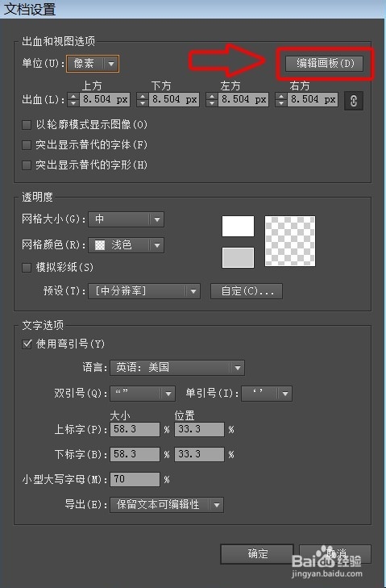Confirm with the 确定 button

[x=257, y=554]
